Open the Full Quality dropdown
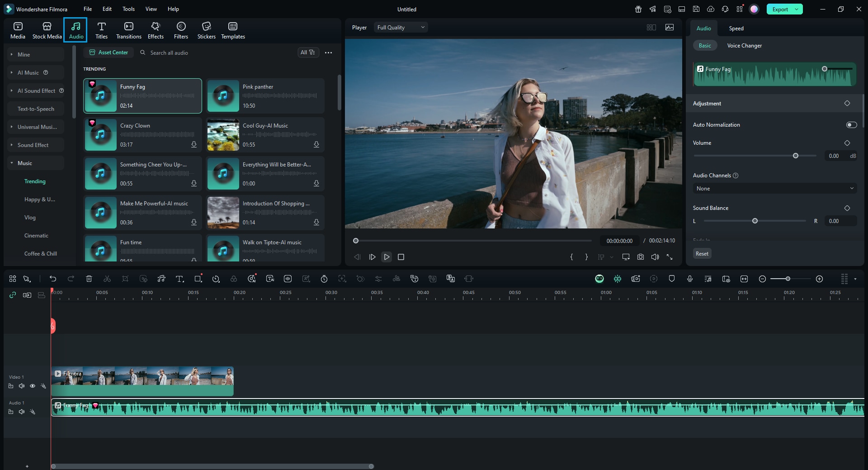Image resolution: width=868 pixels, height=470 pixels. (401, 27)
